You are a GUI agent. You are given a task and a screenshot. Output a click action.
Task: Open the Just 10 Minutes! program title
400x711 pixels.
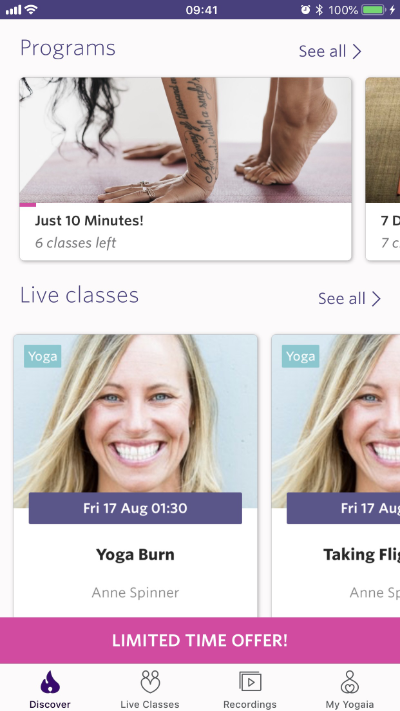[x=89, y=221]
